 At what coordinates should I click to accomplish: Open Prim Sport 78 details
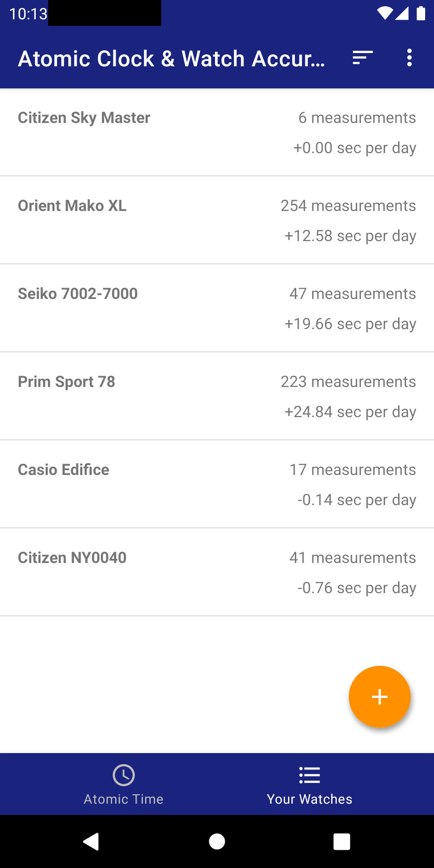[67, 382]
